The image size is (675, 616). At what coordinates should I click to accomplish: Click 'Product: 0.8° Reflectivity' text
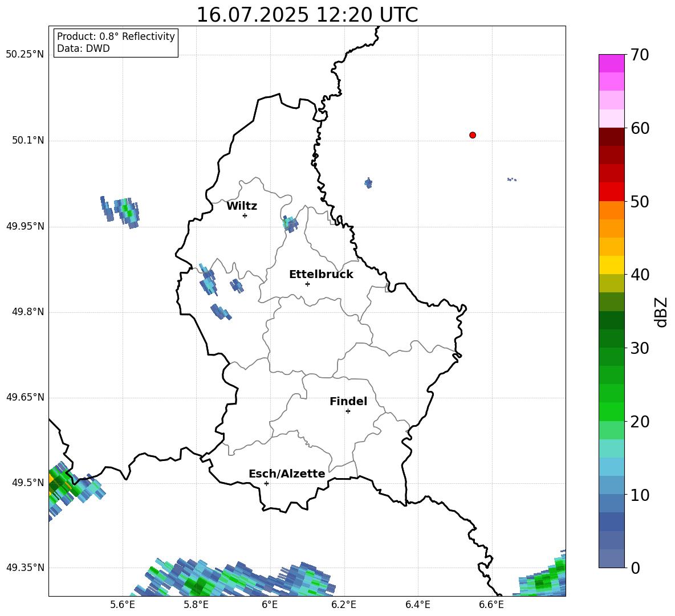[x=116, y=36]
